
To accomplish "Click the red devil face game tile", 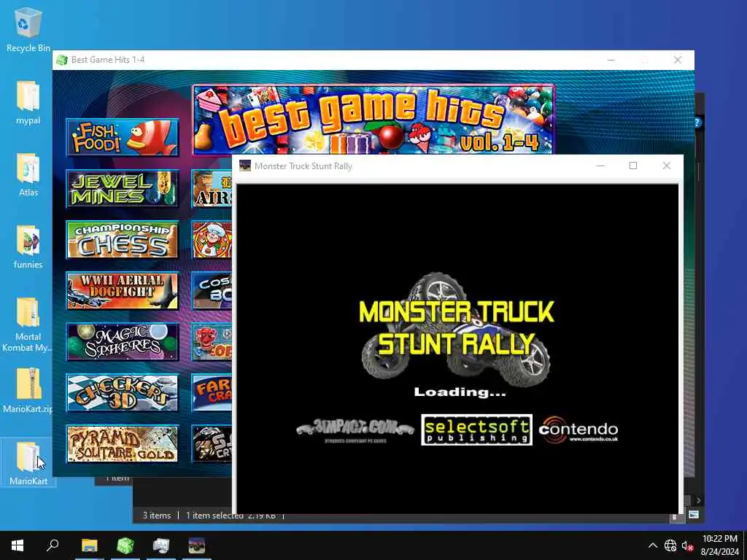I will (212, 342).
